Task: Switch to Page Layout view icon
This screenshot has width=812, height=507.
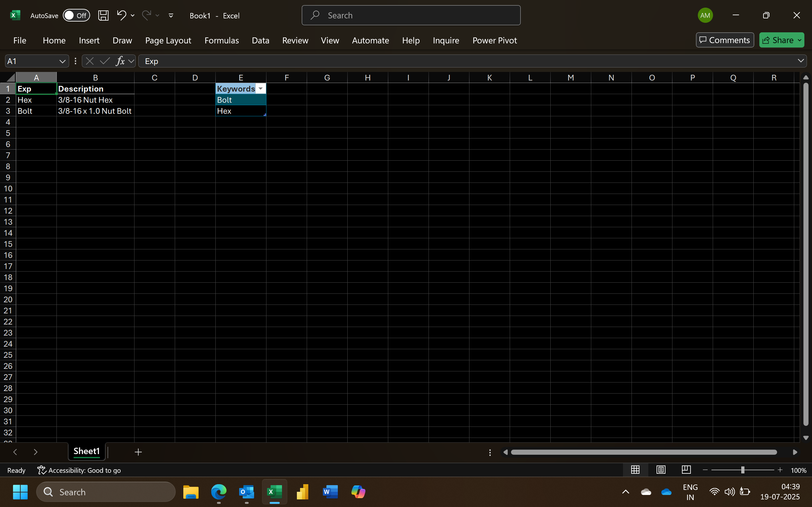Action: 661,470
